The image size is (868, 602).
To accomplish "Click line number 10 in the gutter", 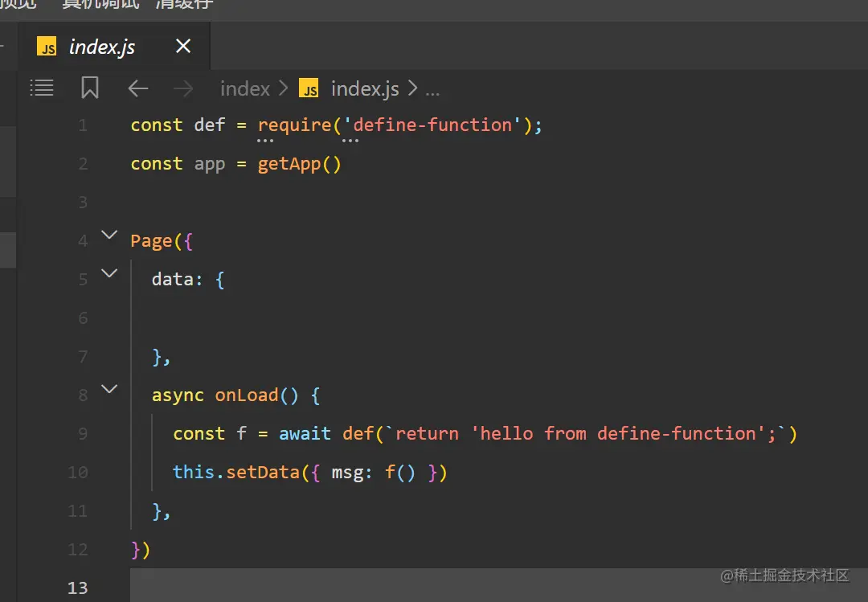I will tap(77, 473).
